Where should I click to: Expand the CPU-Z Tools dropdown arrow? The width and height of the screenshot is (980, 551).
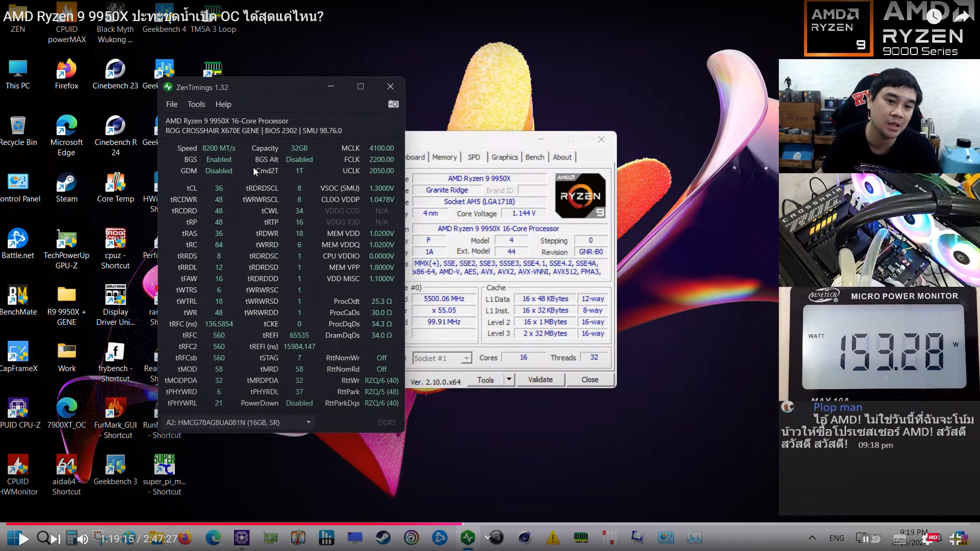pyautogui.click(x=509, y=380)
